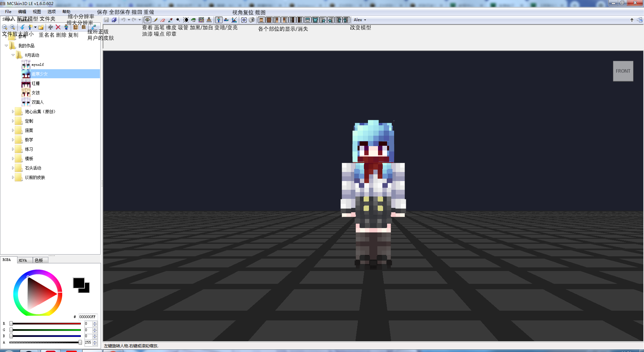The image size is (644, 352).
Task: Toggle the cyan helmet overlay visibility
Action: click(x=308, y=20)
